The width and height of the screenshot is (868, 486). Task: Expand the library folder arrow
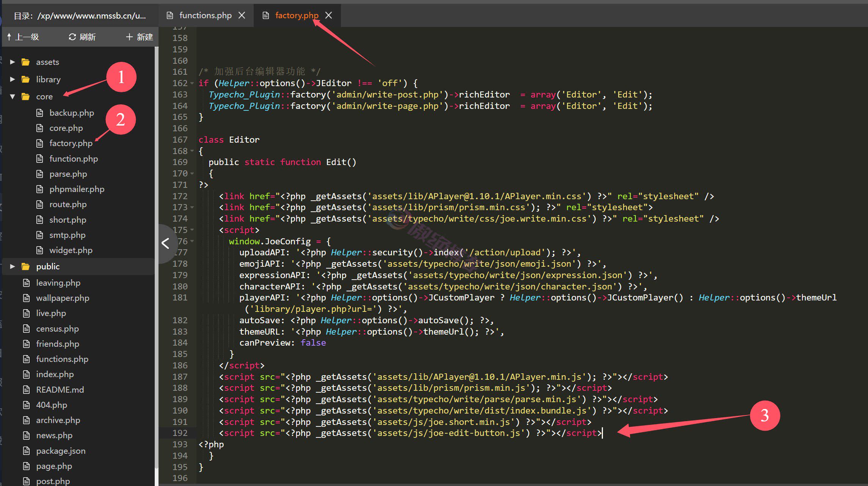point(13,79)
